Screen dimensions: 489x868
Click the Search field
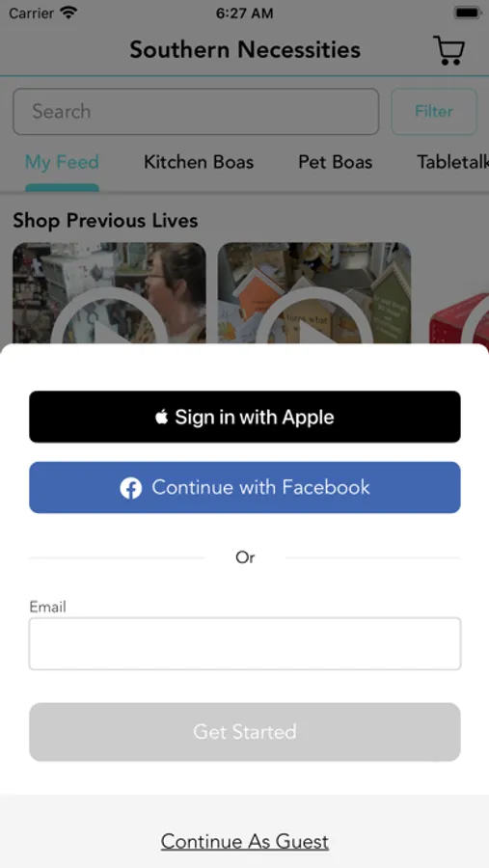pyautogui.click(x=196, y=111)
